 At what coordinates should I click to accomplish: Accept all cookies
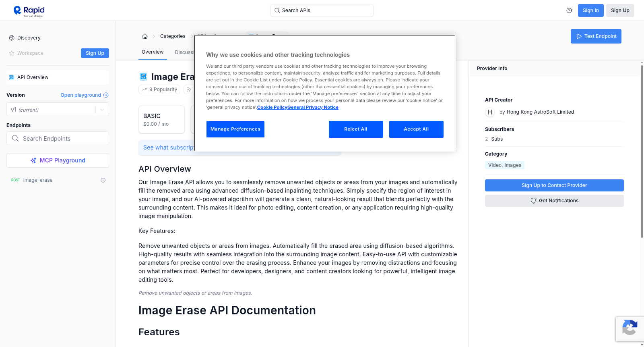[x=416, y=129]
